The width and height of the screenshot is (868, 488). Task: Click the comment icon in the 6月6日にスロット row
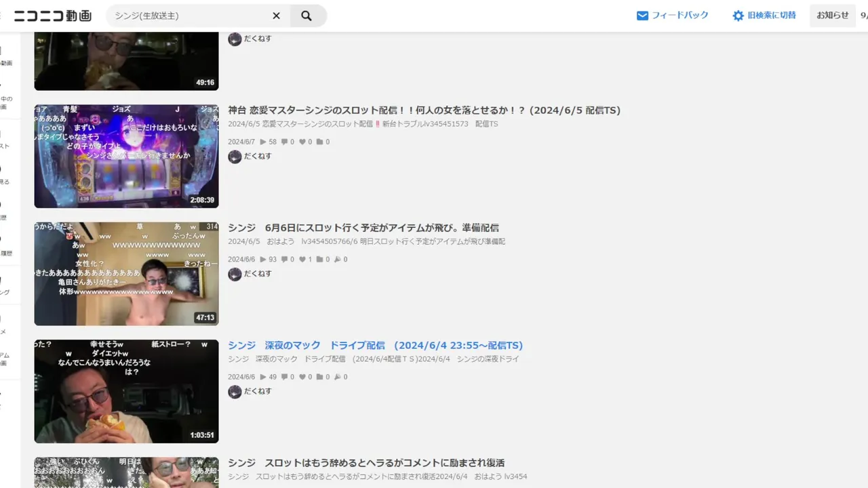tap(285, 260)
